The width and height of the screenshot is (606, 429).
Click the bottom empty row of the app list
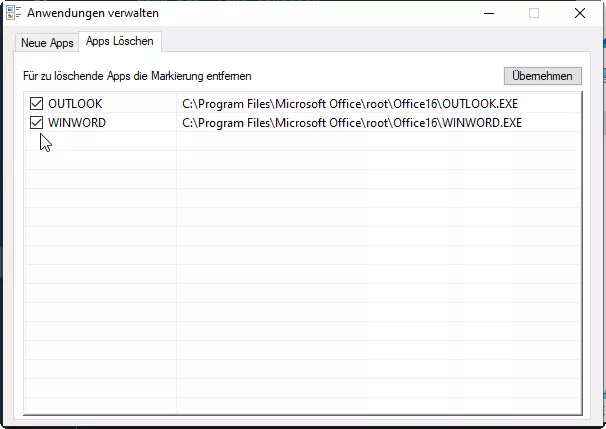(300, 404)
